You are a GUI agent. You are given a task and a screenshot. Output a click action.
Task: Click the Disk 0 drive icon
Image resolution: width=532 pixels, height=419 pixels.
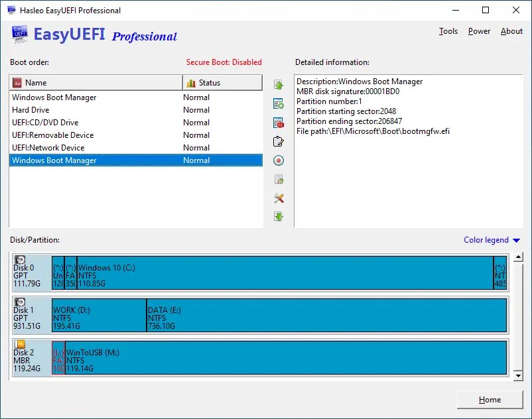click(x=20, y=260)
